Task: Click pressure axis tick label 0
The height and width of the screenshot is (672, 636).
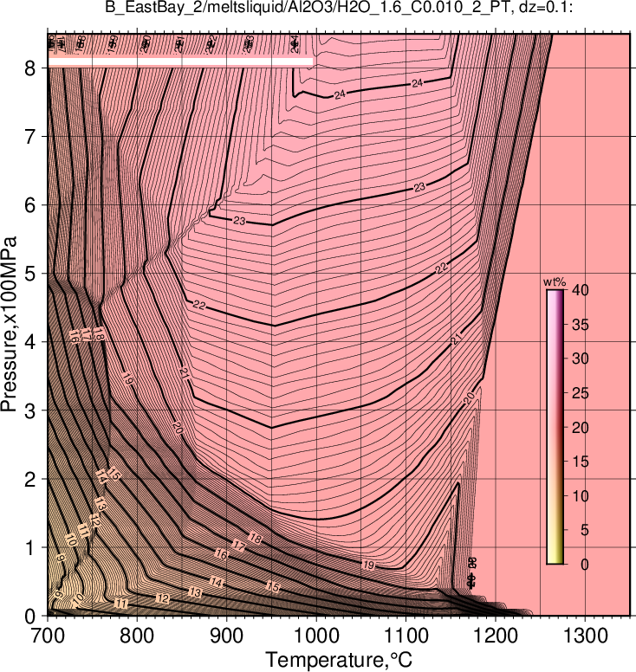Action: click(29, 617)
